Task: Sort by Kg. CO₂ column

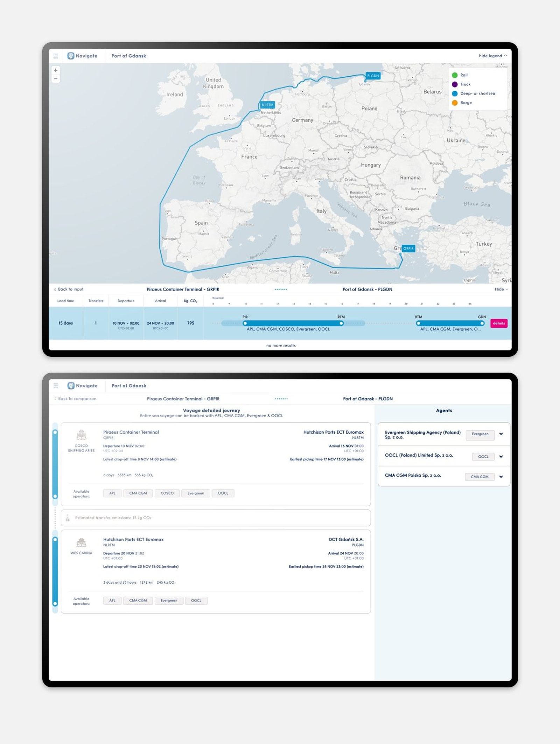Action: (190, 301)
